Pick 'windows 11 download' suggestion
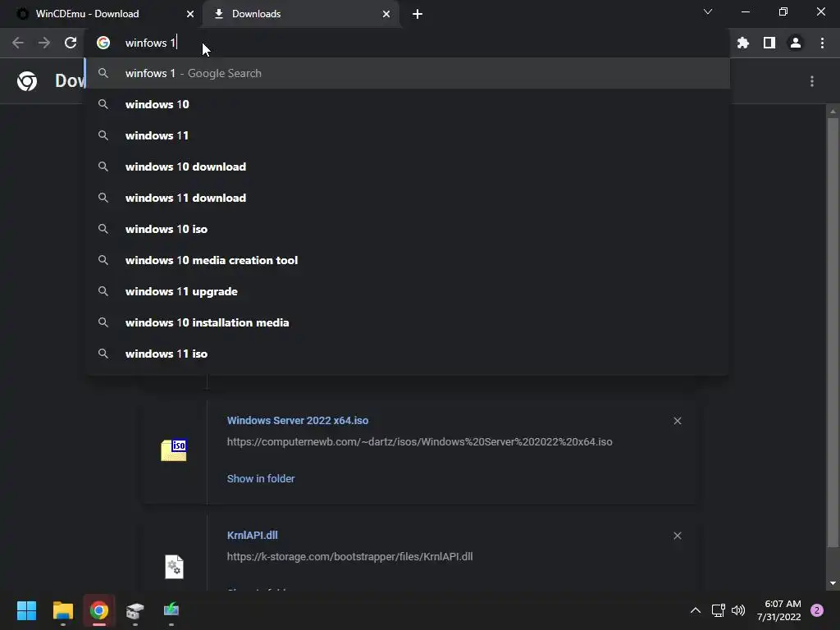This screenshot has width=840, height=630. 407,198
